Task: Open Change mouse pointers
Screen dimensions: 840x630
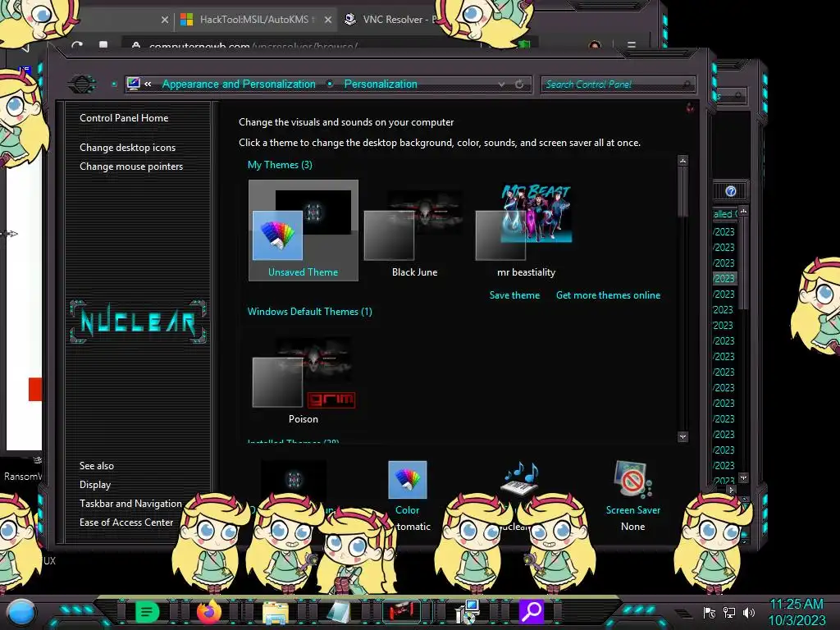Action: (131, 167)
